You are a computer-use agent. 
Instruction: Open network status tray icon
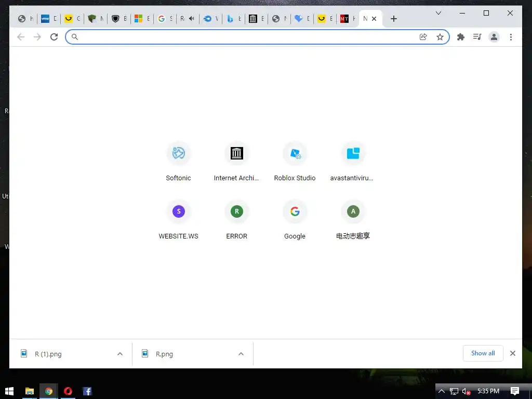(x=454, y=391)
